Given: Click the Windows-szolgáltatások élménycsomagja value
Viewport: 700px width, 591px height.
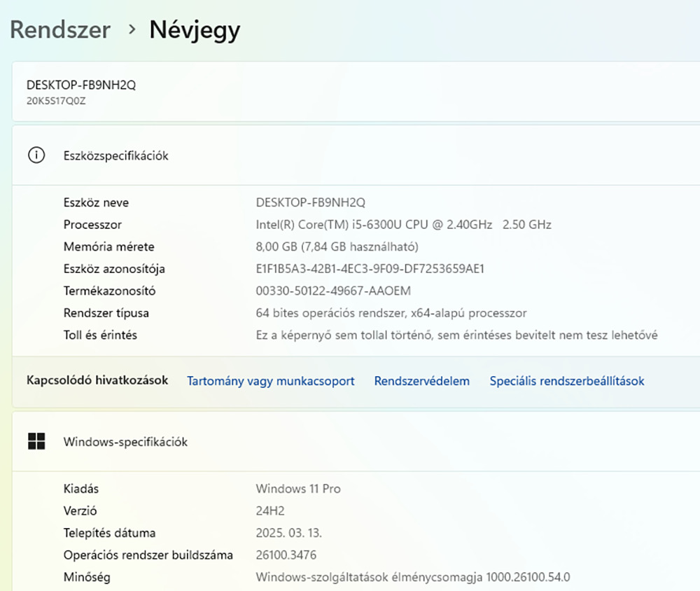Looking at the screenshot, I should click(x=413, y=577).
